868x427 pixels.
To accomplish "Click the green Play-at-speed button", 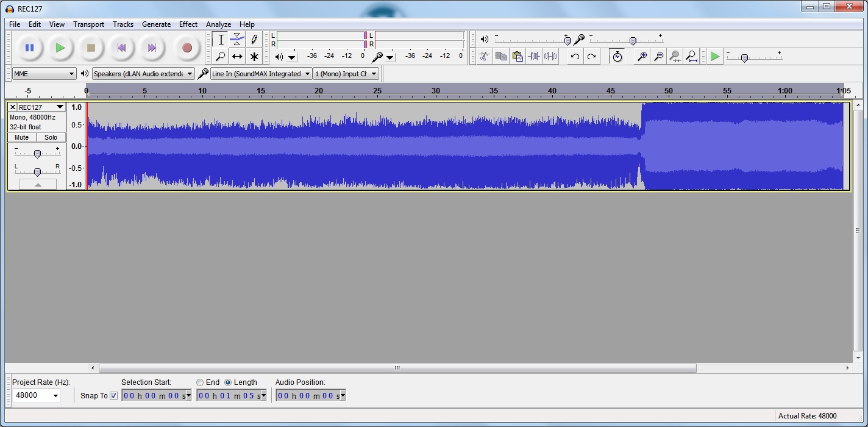I will point(715,56).
